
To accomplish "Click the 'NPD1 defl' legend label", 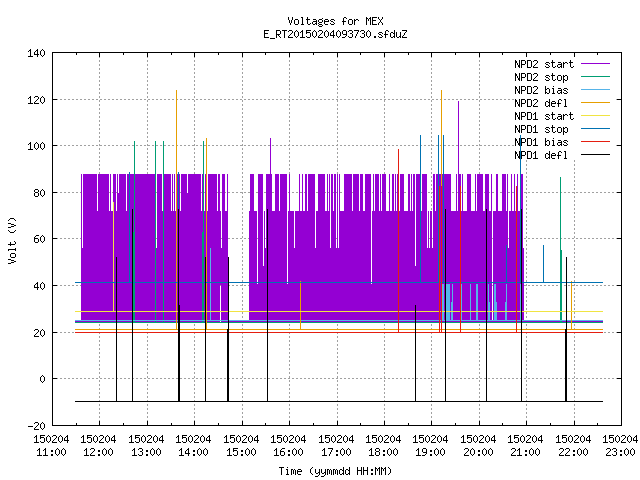I will pos(541,155).
